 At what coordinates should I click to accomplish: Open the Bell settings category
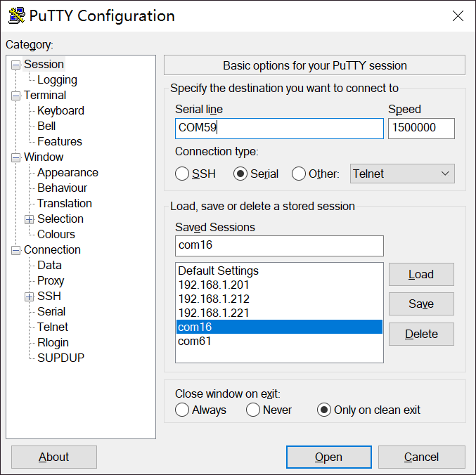click(x=46, y=126)
